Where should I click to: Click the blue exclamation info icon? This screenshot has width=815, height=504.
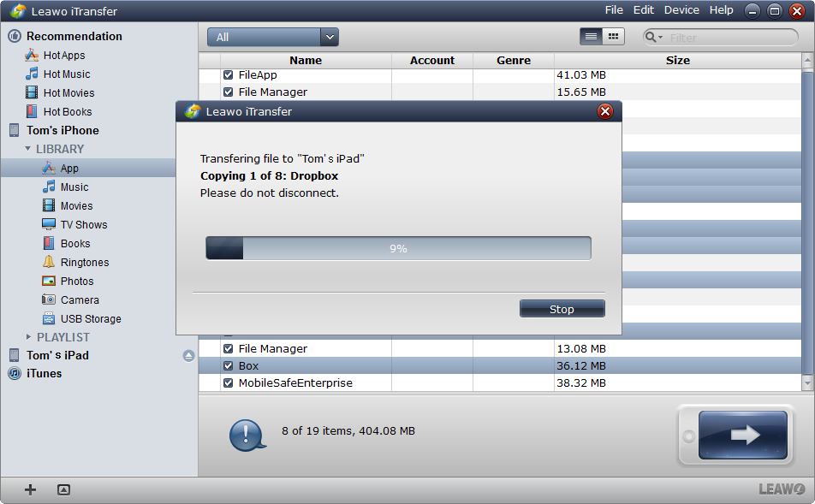point(247,435)
